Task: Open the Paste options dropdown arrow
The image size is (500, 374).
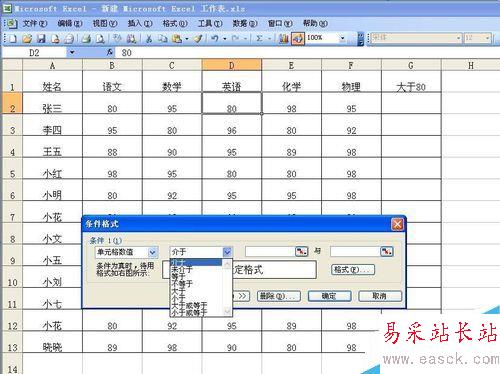Action: 187,39
